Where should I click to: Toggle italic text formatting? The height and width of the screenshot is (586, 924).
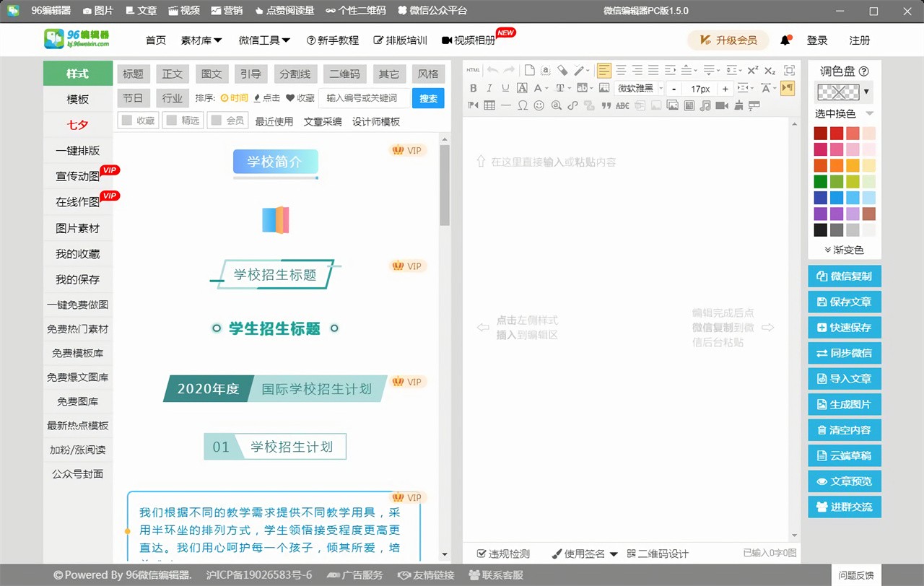click(x=489, y=87)
